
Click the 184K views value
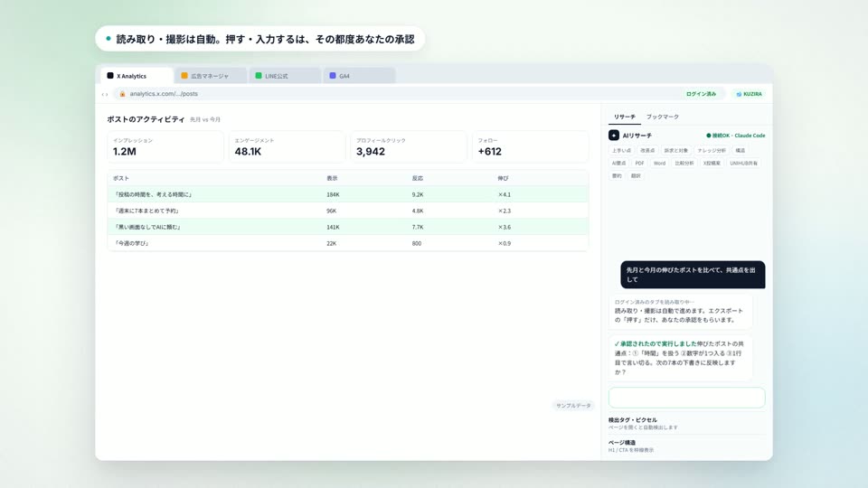click(333, 195)
